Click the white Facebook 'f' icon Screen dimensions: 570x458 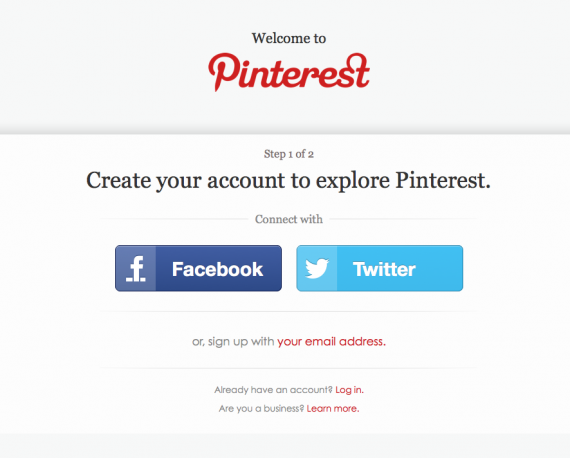click(x=136, y=269)
